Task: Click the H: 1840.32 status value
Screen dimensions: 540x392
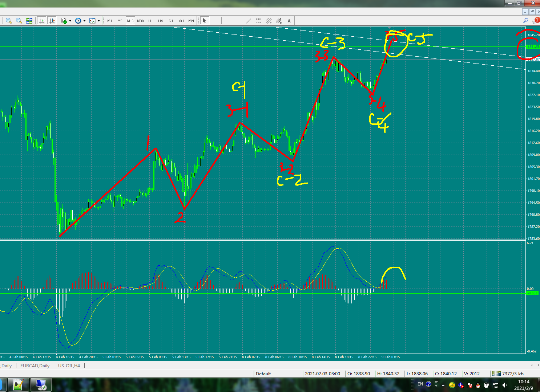Action: (388, 373)
